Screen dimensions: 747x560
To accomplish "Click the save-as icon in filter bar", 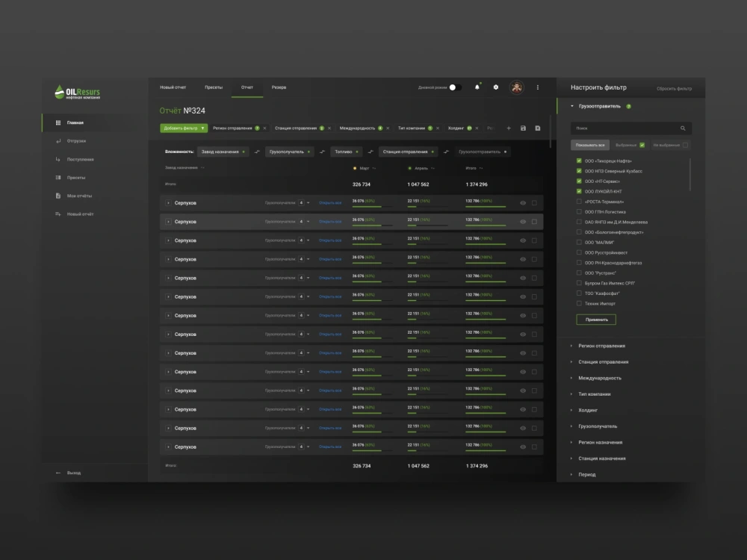I will click(538, 128).
